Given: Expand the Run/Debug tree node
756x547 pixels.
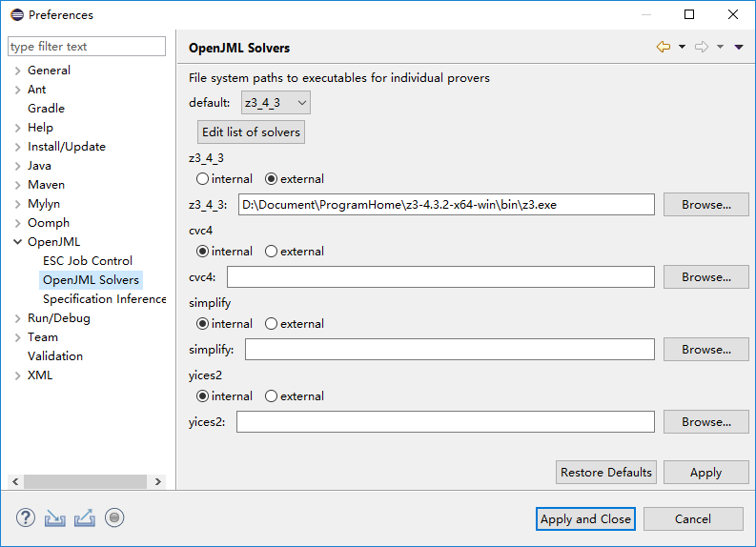Looking at the screenshot, I should pos(18,318).
